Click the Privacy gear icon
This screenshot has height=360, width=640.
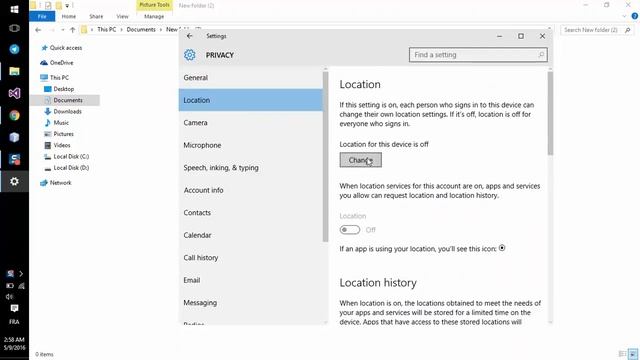coord(189,55)
